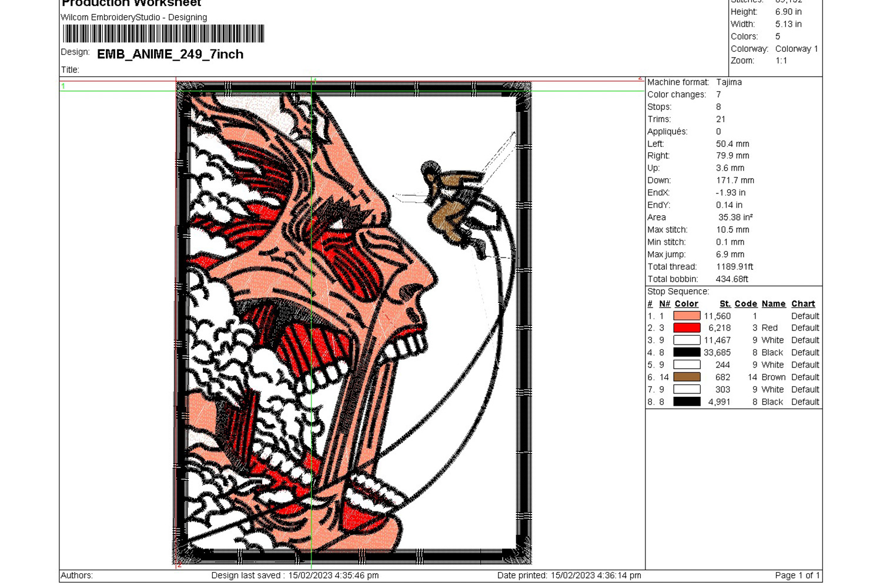Select the white swatch in stop 3
The height and width of the screenshot is (588, 883).
click(x=686, y=340)
